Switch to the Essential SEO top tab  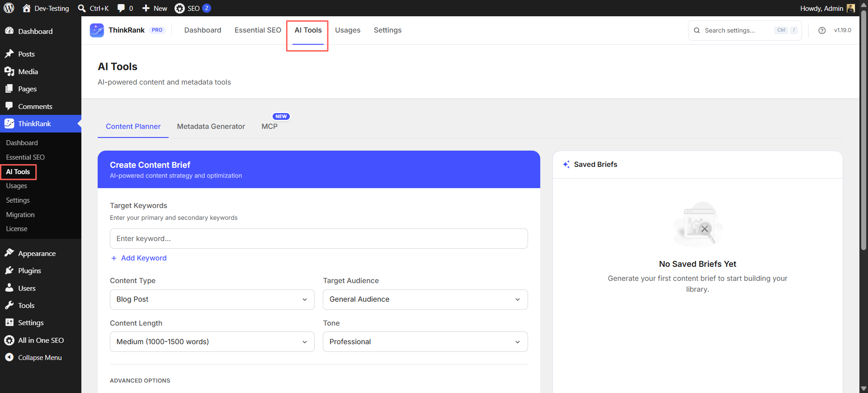point(258,30)
